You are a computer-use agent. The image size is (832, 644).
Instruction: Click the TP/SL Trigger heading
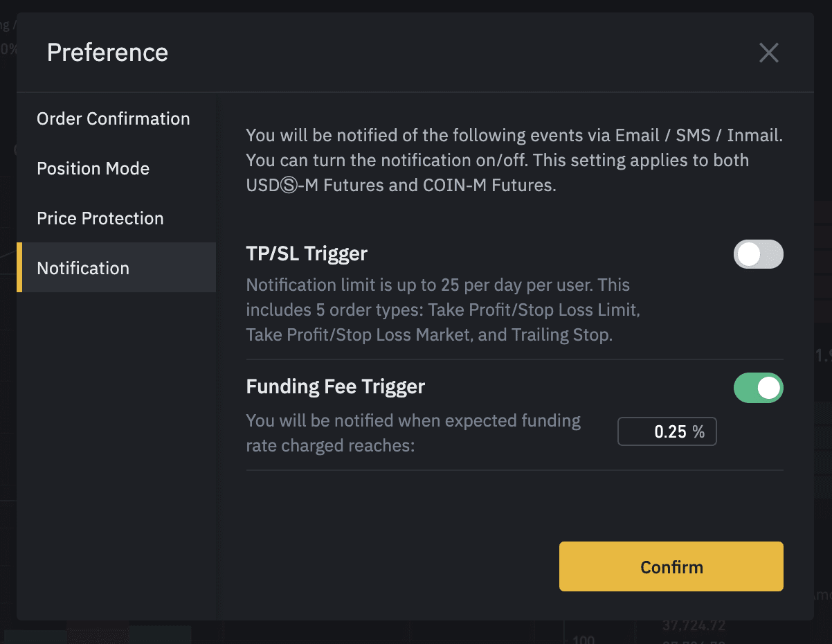(307, 254)
